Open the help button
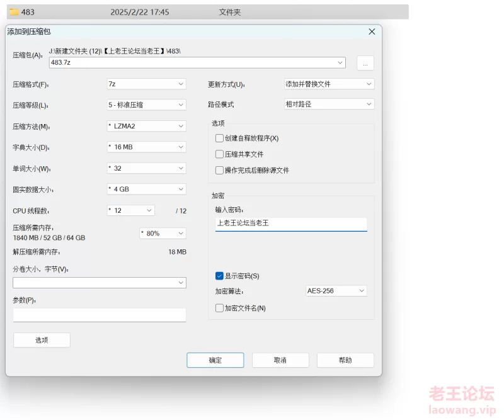This screenshot has width=504, height=420. pos(345,360)
